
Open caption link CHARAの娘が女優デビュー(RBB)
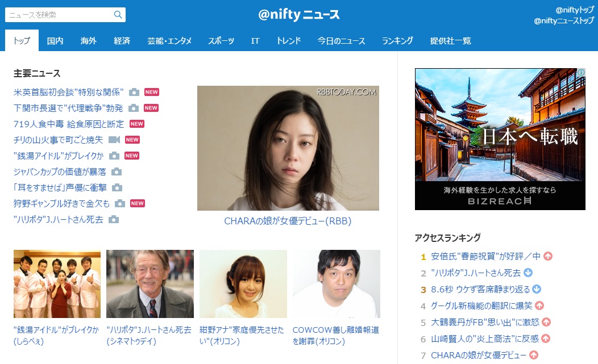tap(288, 221)
